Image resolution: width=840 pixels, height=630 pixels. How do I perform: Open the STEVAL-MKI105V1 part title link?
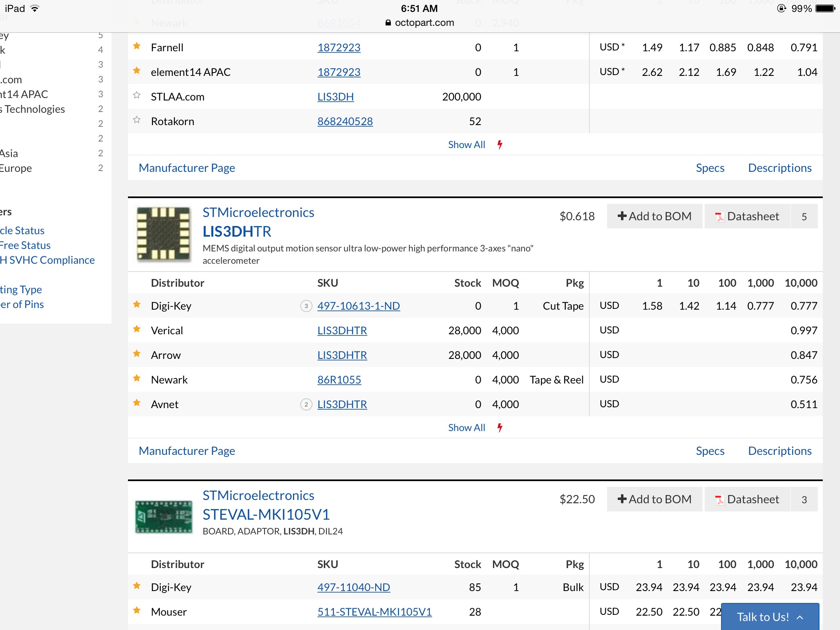pyautogui.click(x=266, y=515)
